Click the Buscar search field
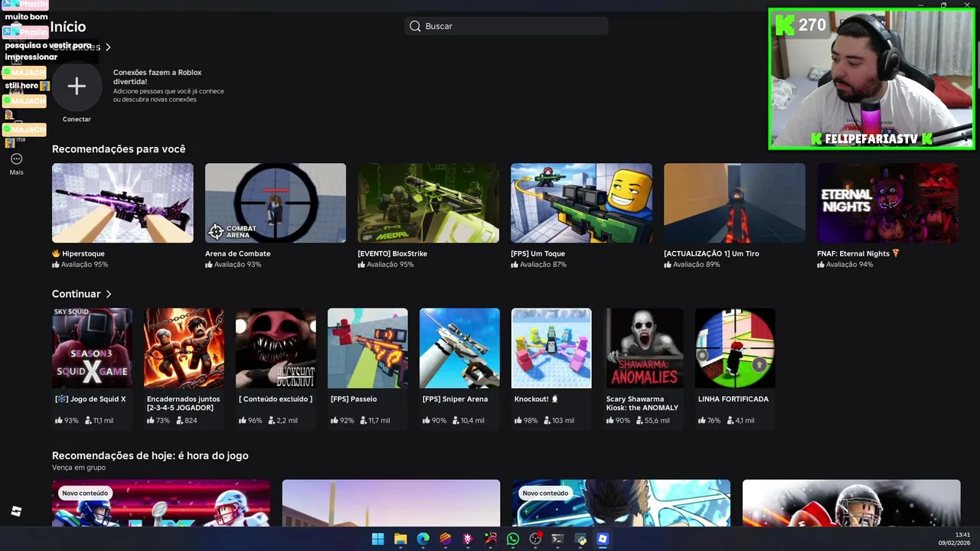 pyautogui.click(x=506, y=26)
